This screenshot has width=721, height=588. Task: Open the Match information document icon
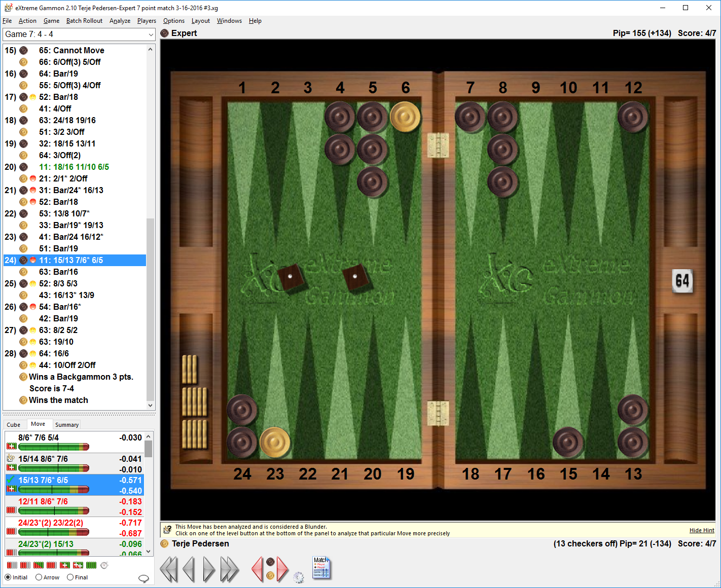click(321, 568)
